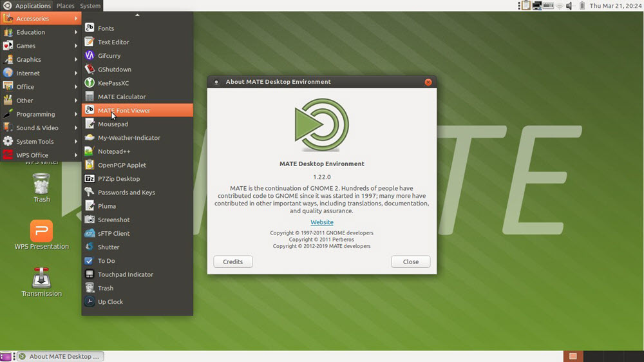This screenshot has height=362, width=644.
Task: Open MATE Calculator
Action: point(121,97)
